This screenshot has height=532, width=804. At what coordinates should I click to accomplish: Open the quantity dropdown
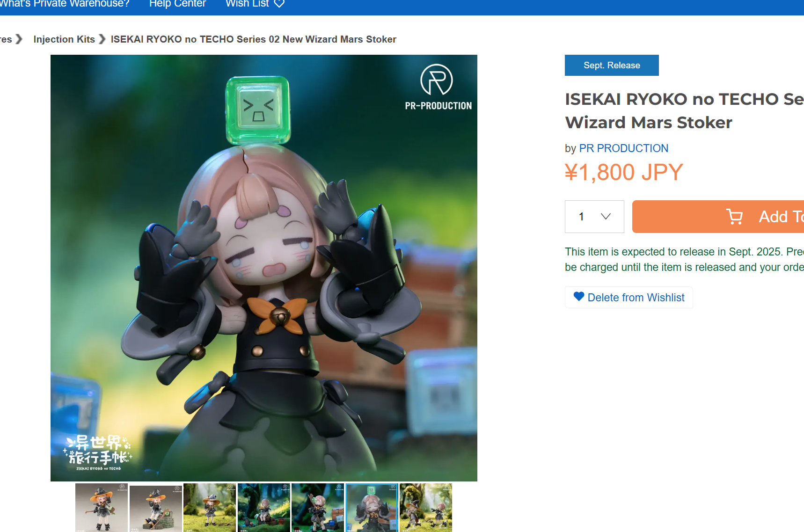594,217
